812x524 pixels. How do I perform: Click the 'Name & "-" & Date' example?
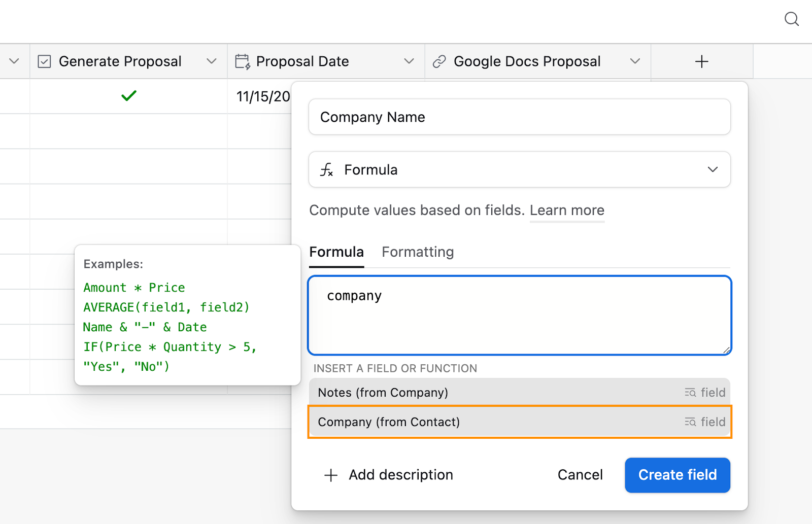pos(145,327)
